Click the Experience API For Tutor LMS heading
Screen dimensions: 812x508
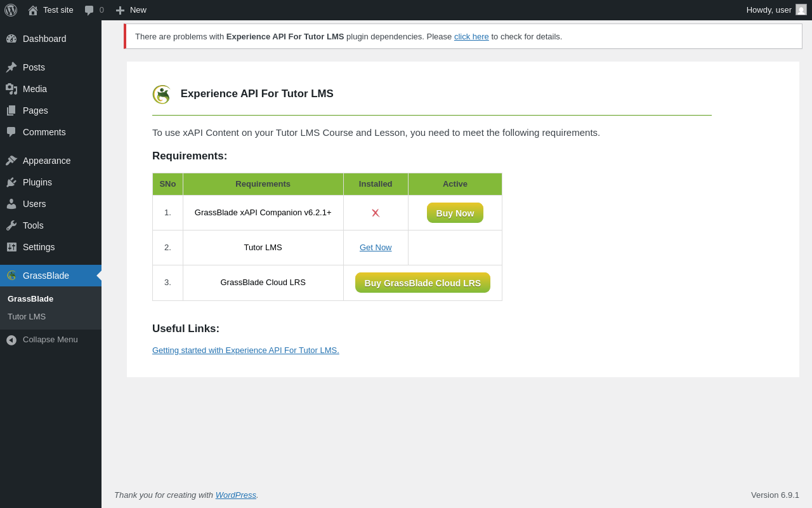coord(257,94)
